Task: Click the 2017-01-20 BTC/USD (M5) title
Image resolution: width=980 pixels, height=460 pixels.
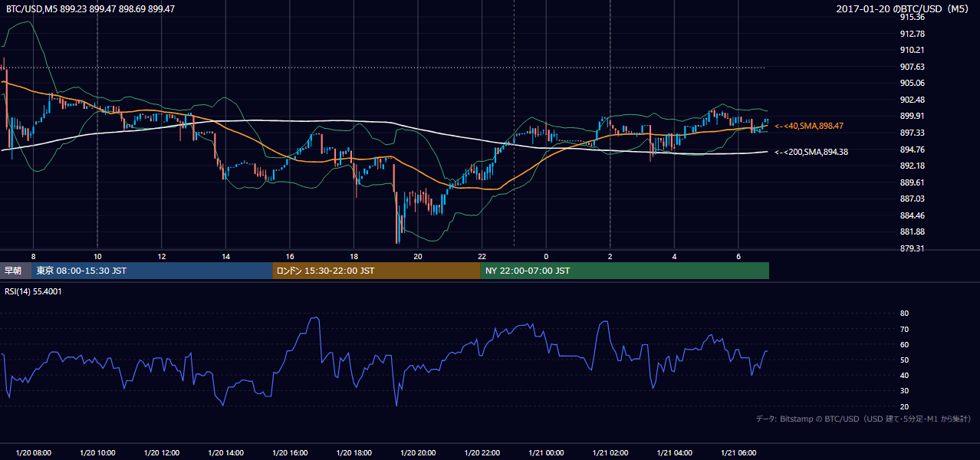Action: click(x=904, y=9)
